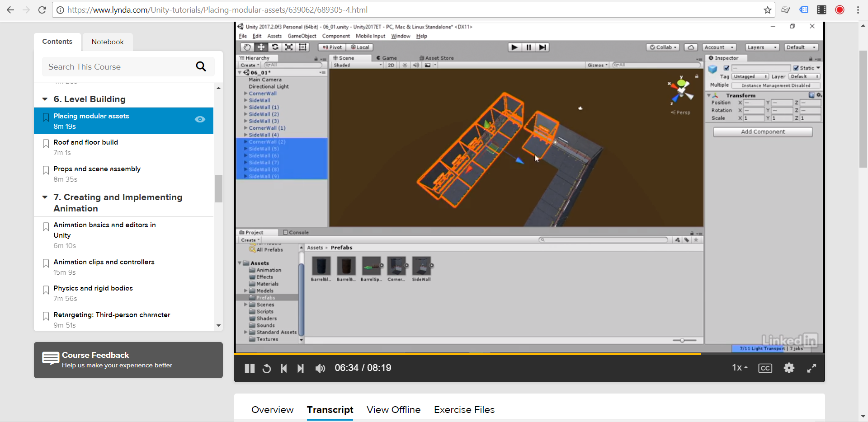Open the GameObject menu
Screen dimensions: 868x422
click(302, 36)
